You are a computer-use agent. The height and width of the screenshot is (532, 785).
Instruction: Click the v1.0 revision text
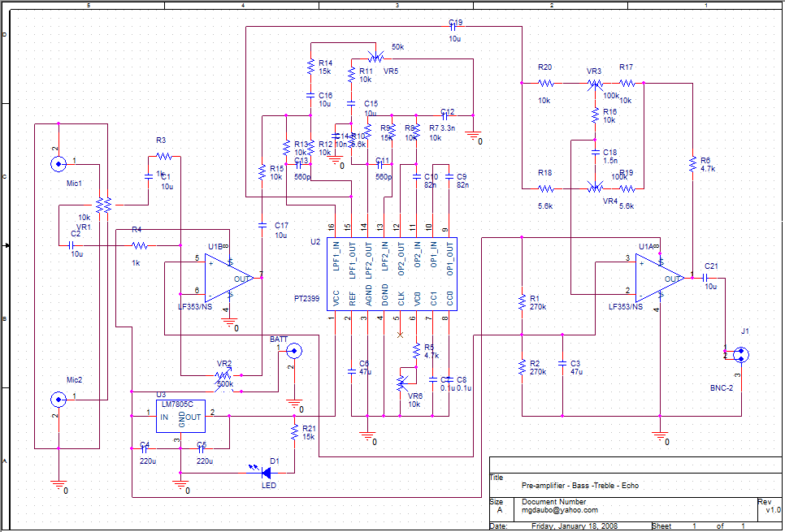(x=774, y=510)
